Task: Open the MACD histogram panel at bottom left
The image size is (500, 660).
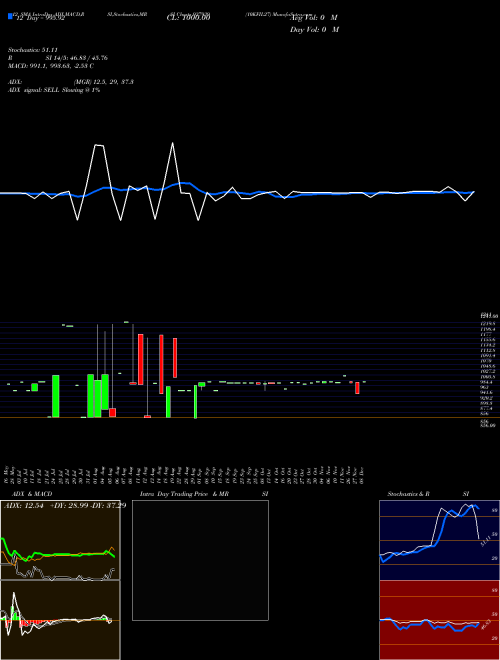Action: [x=60, y=620]
